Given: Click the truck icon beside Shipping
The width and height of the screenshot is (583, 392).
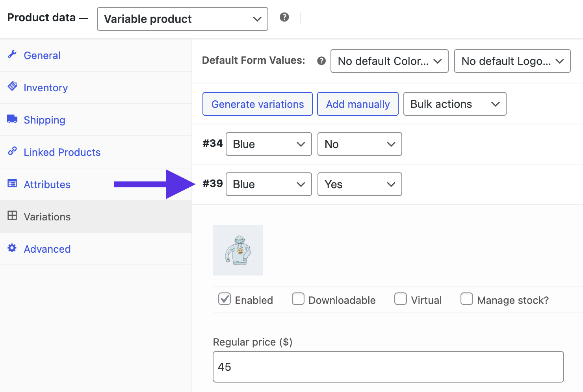Looking at the screenshot, I should click(x=12, y=120).
